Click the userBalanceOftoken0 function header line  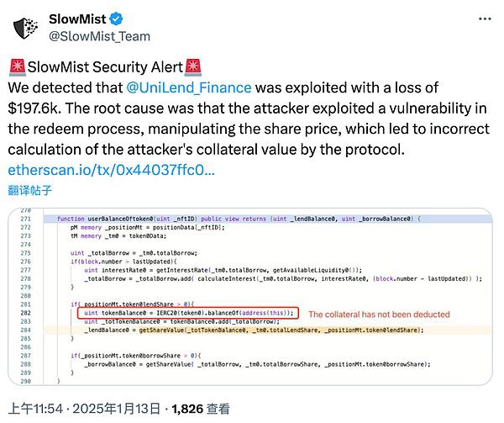pos(239,219)
